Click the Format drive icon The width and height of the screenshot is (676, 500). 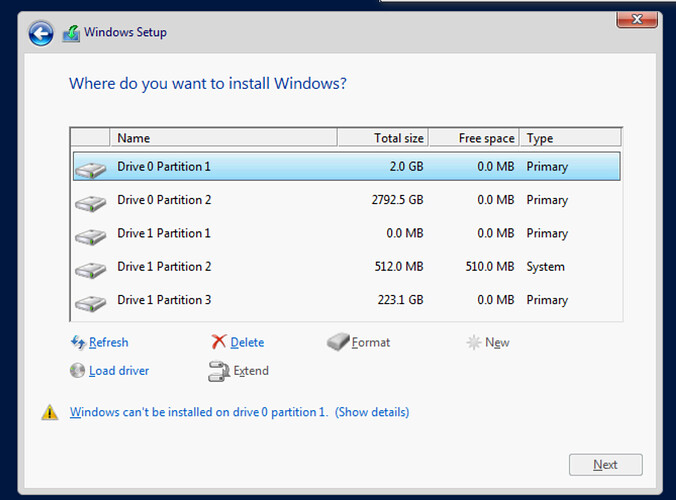coord(339,342)
